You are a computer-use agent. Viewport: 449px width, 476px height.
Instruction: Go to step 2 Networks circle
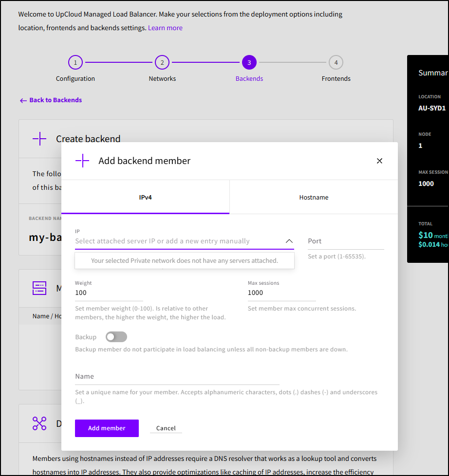click(162, 63)
